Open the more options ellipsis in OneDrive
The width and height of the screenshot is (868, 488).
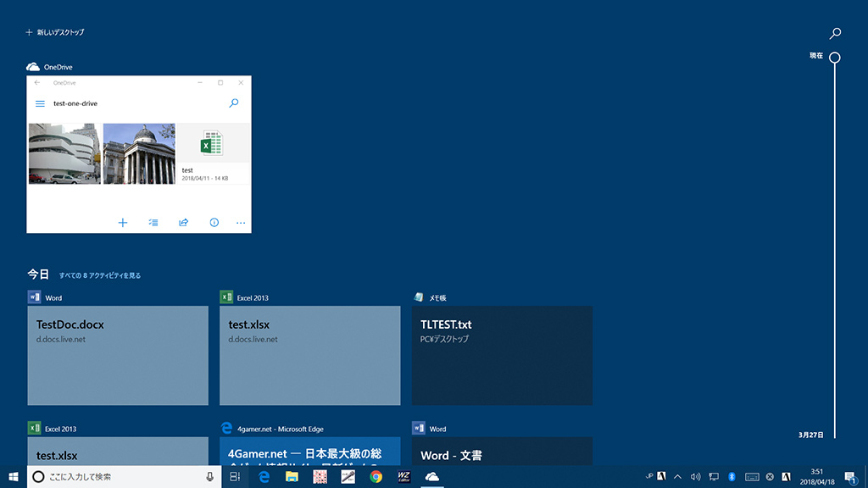241,223
